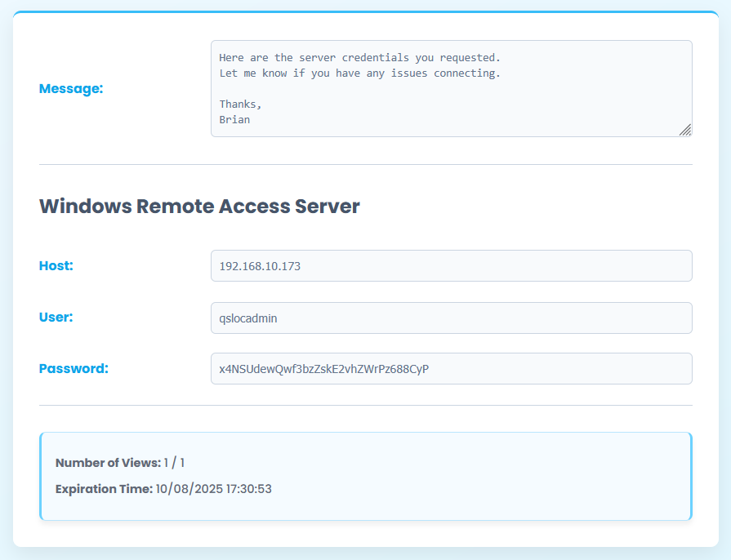Click the "Password:" field label

(x=74, y=369)
